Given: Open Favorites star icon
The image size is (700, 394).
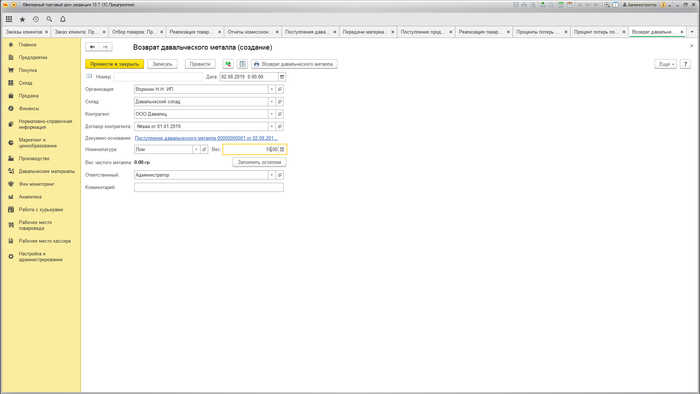Looking at the screenshot, I should (x=22, y=19).
